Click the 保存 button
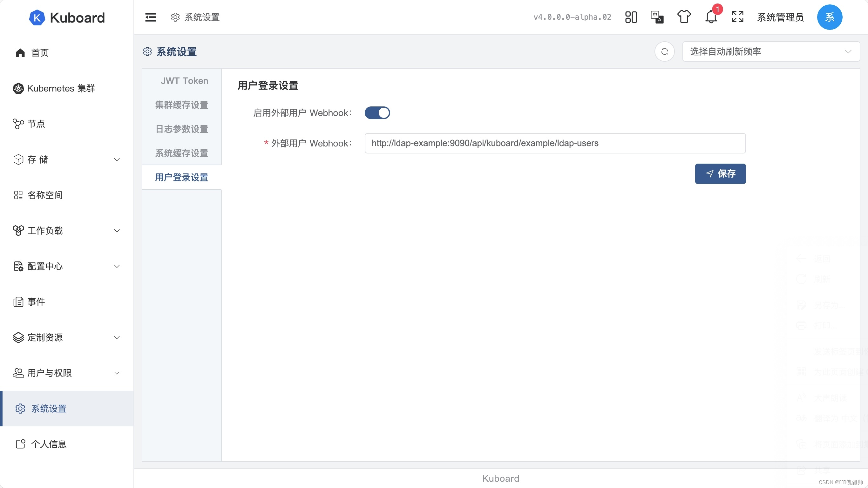This screenshot has height=488, width=868. 720,174
